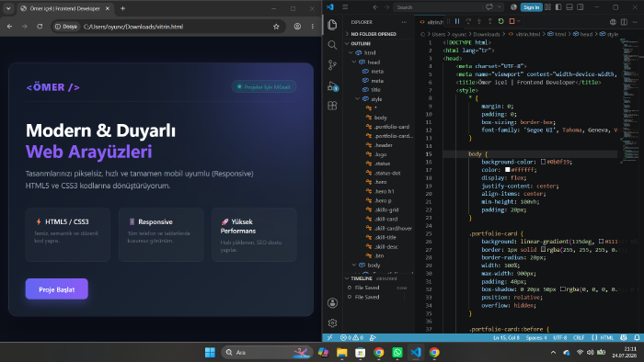Open a new tab in Chrome

122,8
